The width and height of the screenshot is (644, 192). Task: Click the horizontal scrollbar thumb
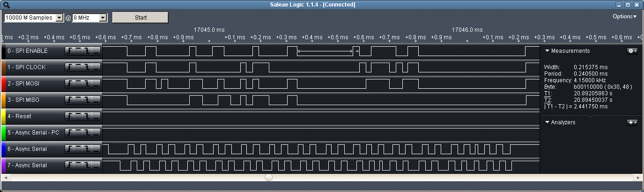pos(268,178)
